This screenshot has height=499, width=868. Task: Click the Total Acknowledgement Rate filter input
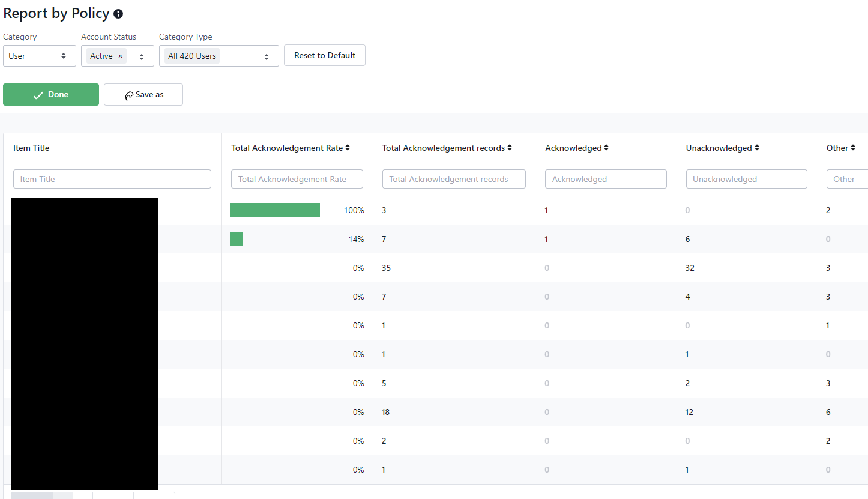pos(297,179)
